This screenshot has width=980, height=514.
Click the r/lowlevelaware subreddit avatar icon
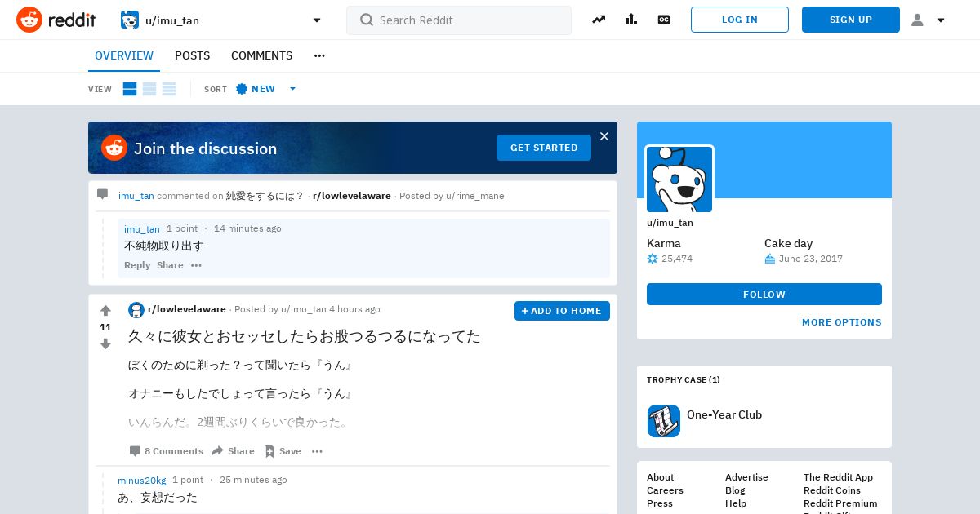[x=136, y=310]
